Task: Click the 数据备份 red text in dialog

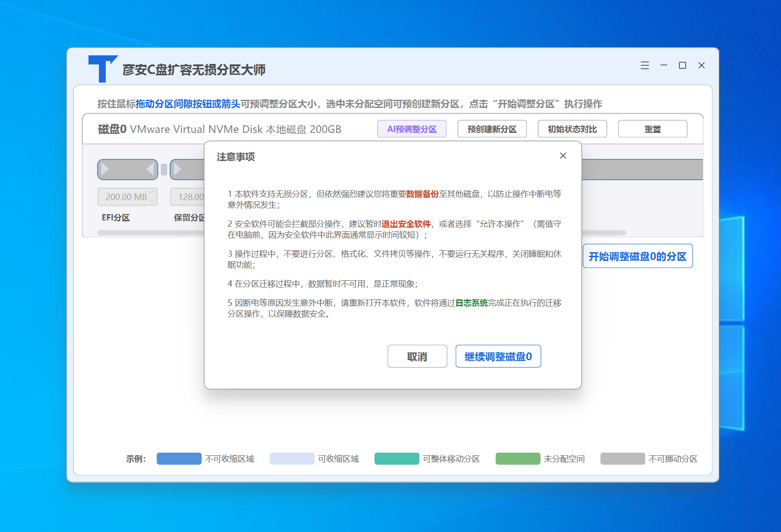Action: point(422,194)
